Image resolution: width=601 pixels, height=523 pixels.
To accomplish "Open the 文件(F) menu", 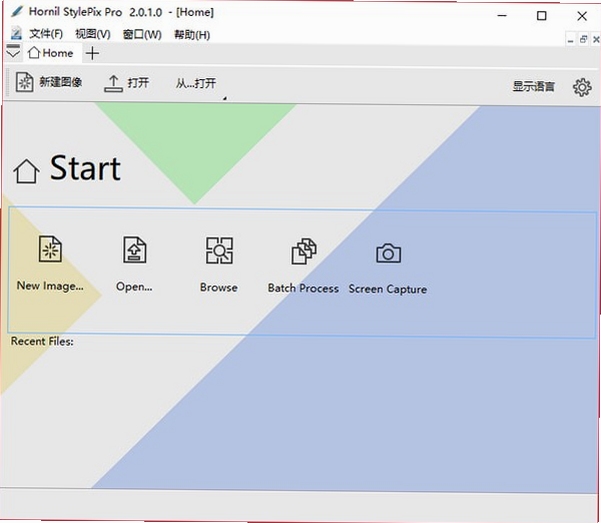I will (46, 34).
